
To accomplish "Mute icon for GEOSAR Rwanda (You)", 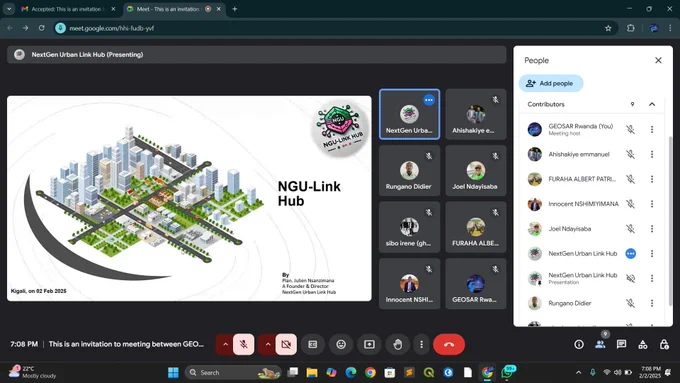I will click(631, 129).
